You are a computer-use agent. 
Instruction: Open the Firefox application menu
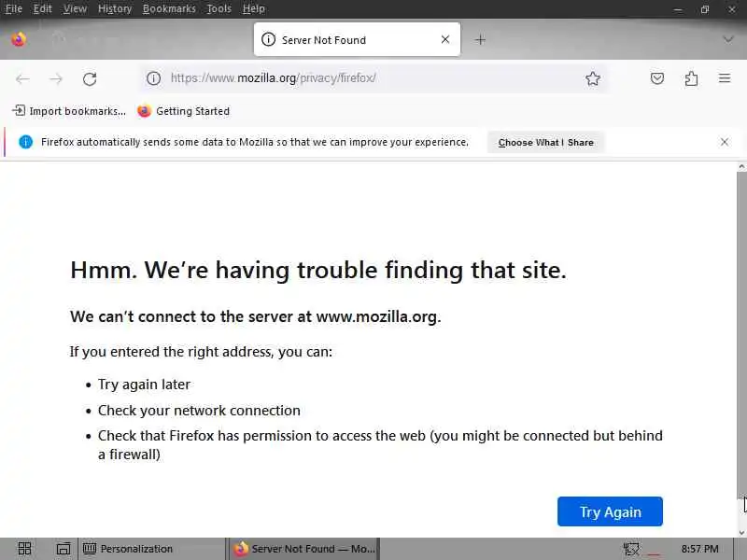(x=725, y=79)
